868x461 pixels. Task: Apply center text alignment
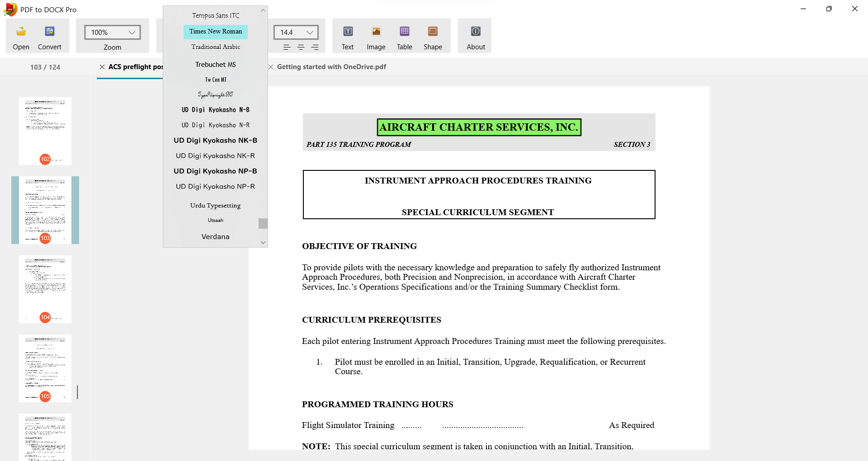(x=301, y=47)
